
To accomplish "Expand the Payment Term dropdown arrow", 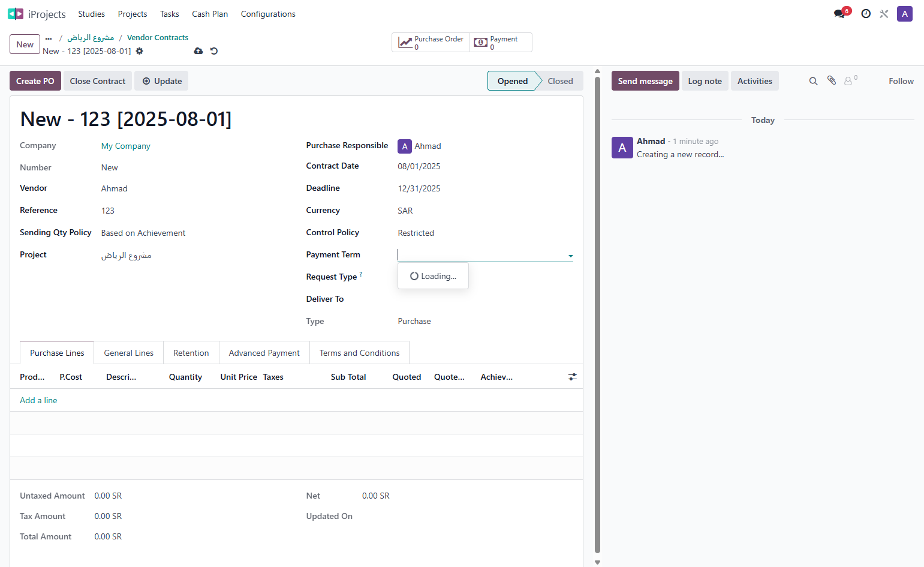I will (x=570, y=256).
